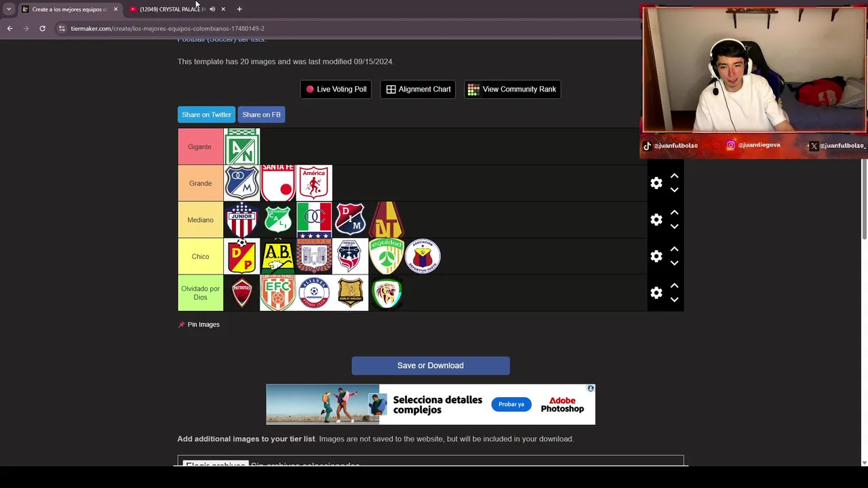Open settings gear for Olvidado por Dios row
This screenshot has height=488, width=868.
(656, 293)
